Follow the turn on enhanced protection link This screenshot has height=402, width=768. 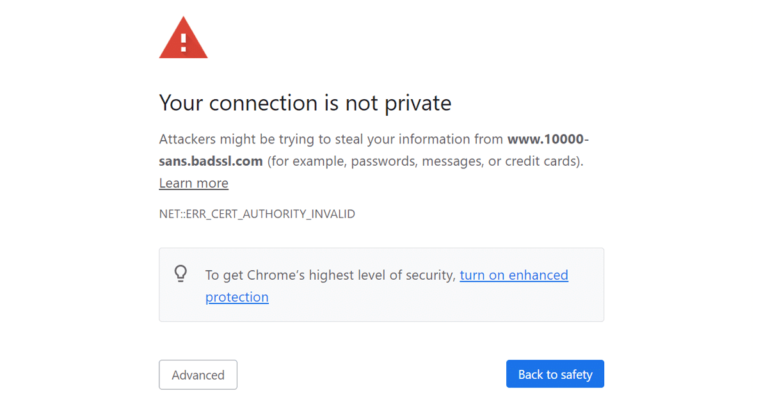pyautogui.click(x=514, y=274)
